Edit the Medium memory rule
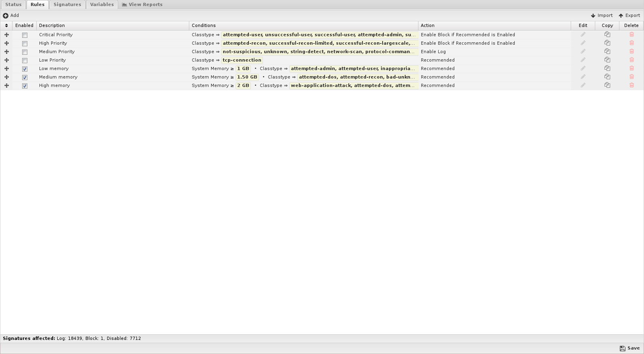The width and height of the screenshot is (644, 354). tap(583, 77)
